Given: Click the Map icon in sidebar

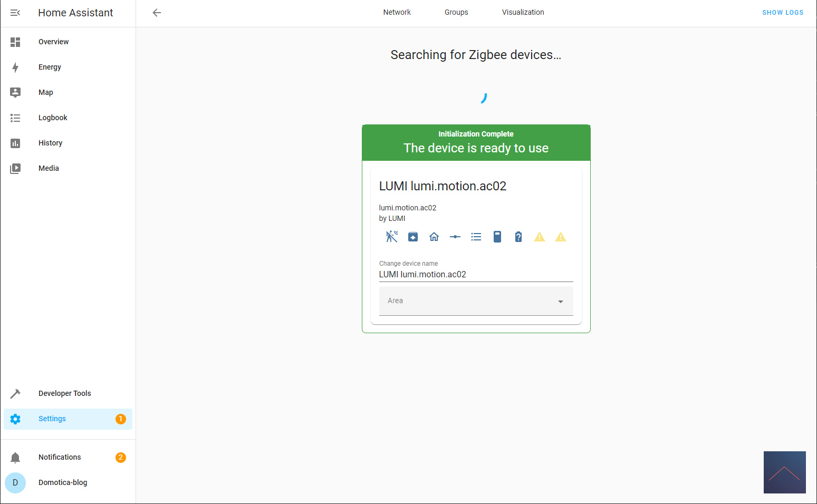Looking at the screenshot, I should click(15, 92).
